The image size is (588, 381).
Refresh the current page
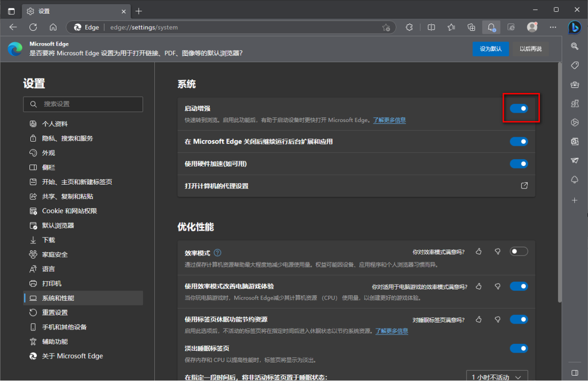[33, 27]
